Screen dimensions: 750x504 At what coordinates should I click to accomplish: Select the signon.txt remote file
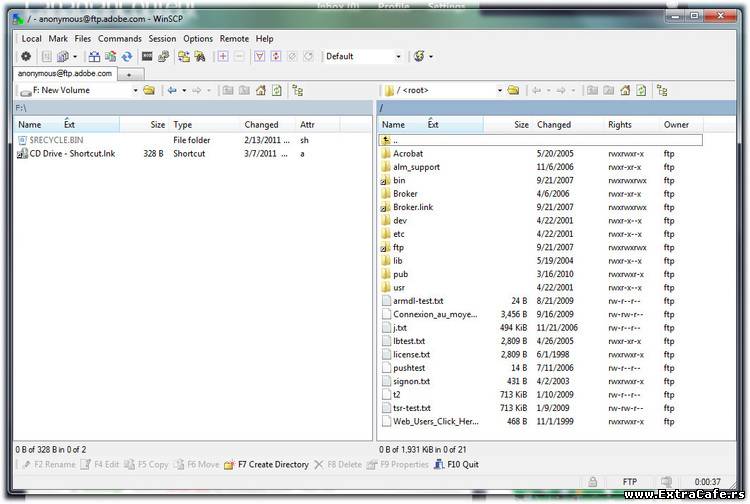pos(411,382)
